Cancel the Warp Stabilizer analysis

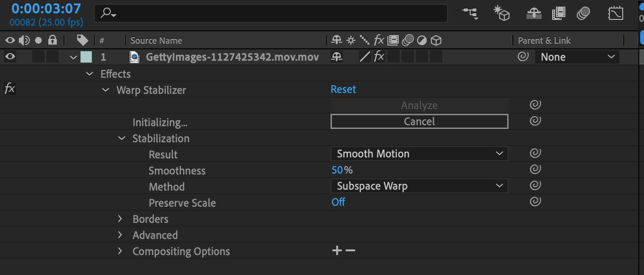pyautogui.click(x=419, y=121)
